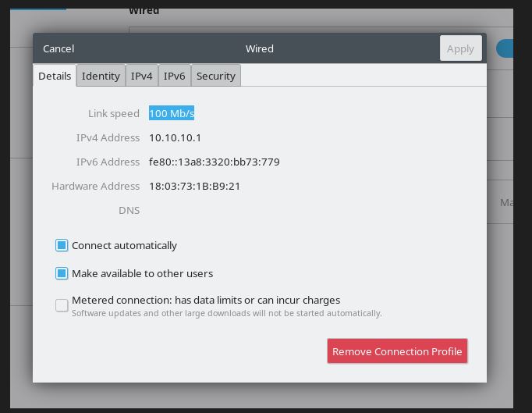The height and width of the screenshot is (413, 532).
Task: Disable Connect automatically checkbox
Action: [62, 245]
